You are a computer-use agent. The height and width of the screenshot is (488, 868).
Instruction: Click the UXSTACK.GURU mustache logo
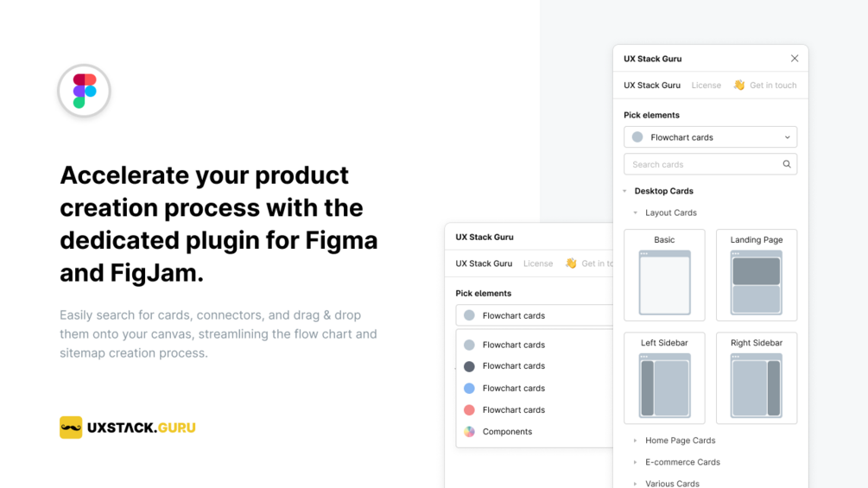71,428
